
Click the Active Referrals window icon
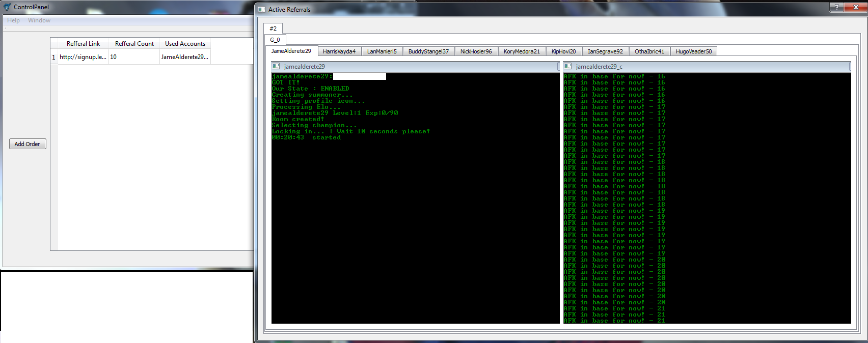[x=261, y=9]
